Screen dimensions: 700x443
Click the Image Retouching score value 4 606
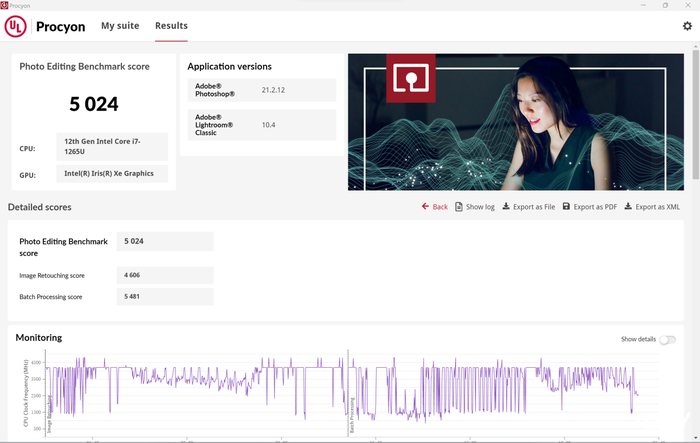(165, 275)
